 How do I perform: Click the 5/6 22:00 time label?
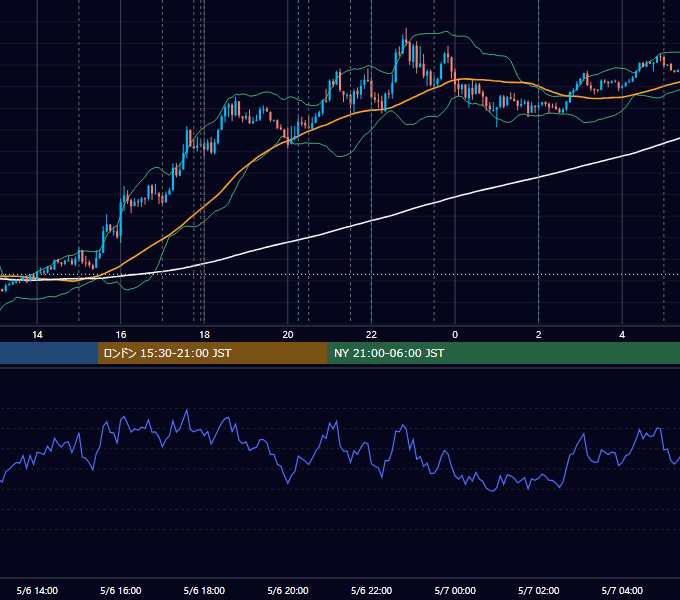pos(371,590)
